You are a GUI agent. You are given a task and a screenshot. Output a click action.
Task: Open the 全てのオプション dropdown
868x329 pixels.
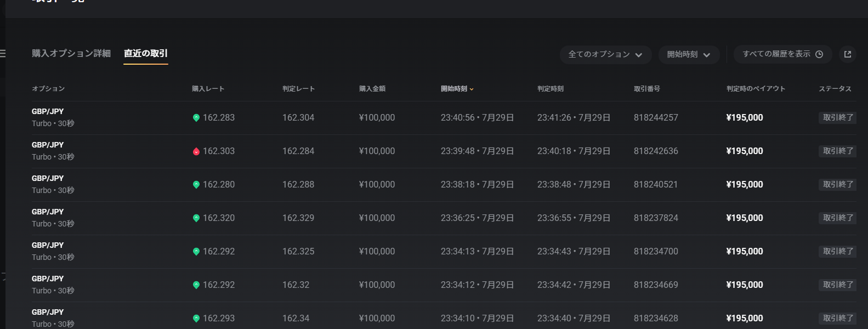point(605,54)
